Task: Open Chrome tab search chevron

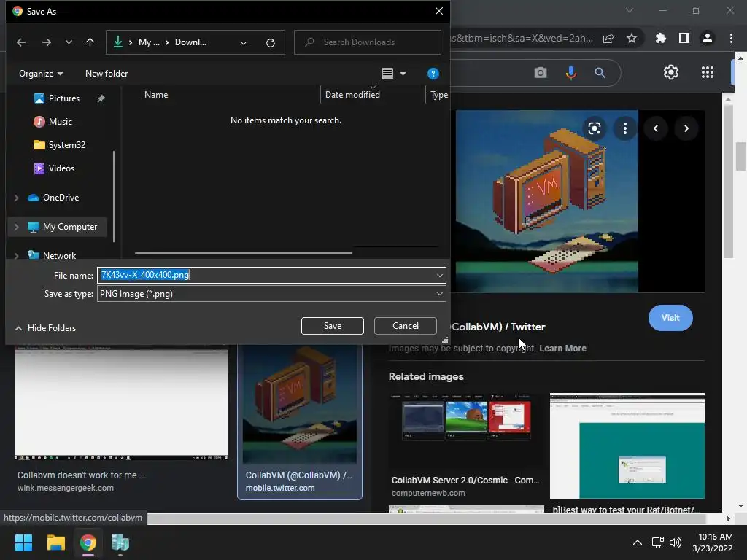Action: click(630, 10)
